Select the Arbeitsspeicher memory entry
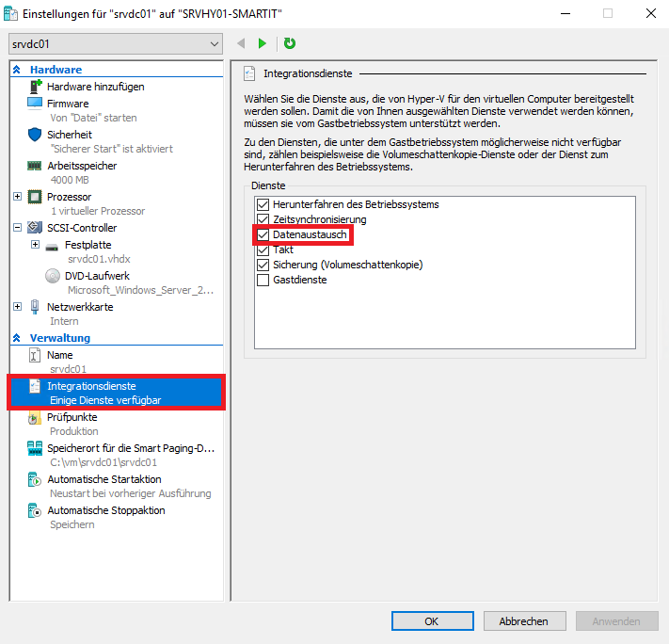Viewport: 669px width, 644px height. click(x=84, y=166)
